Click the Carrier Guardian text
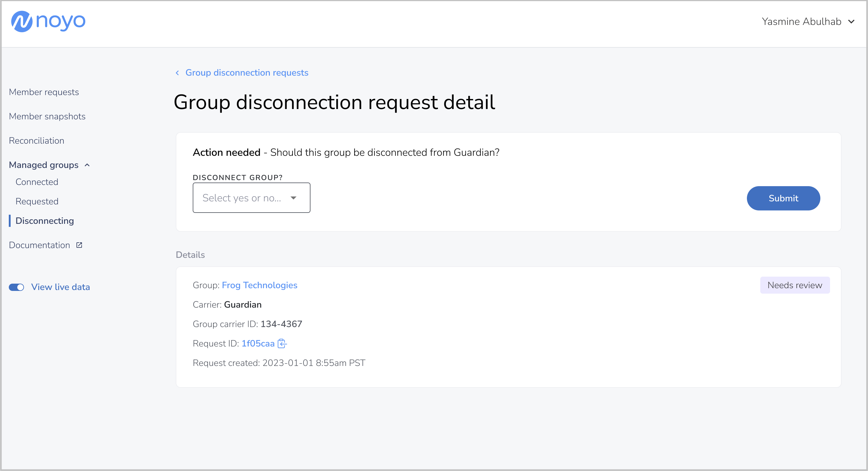The height and width of the screenshot is (471, 868). click(x=227, y=305)
